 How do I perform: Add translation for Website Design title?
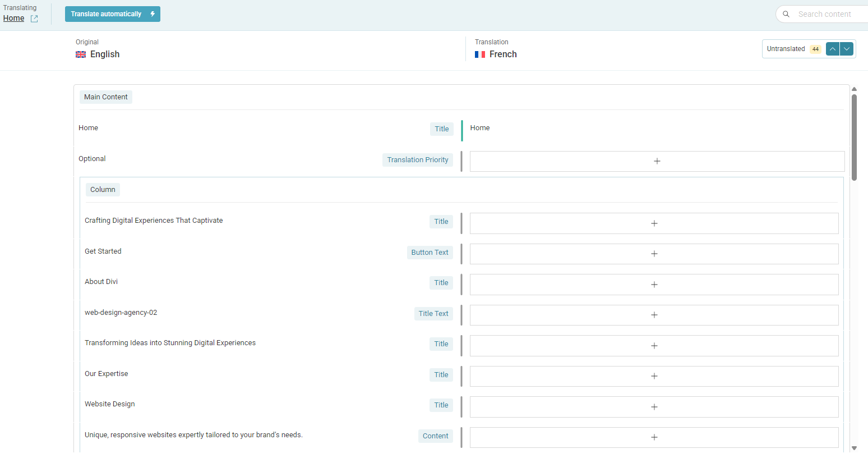[654, 407]
